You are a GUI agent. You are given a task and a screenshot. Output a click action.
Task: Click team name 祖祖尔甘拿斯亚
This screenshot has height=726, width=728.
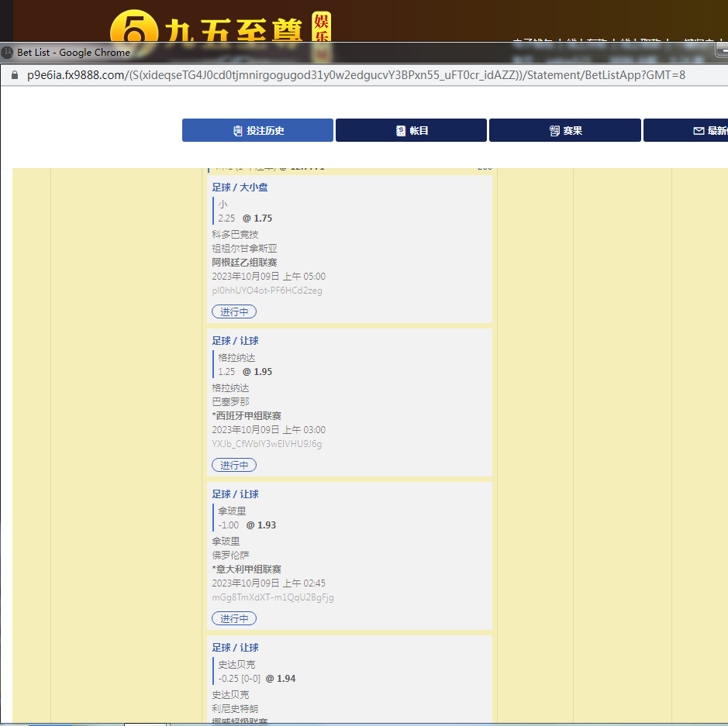[x=244, y=249]
